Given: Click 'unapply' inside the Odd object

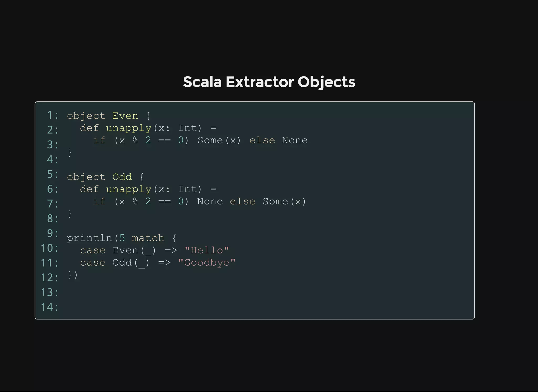Looking at the screenshot, I should click(x=129, y=189).
